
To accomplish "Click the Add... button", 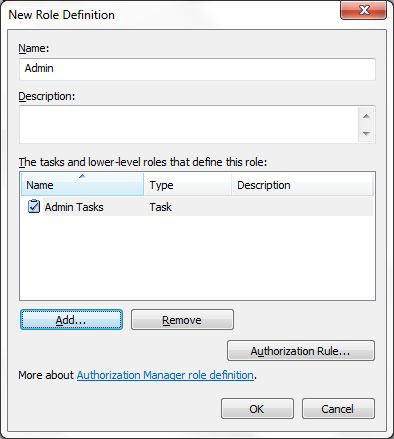I will [71, 320].
